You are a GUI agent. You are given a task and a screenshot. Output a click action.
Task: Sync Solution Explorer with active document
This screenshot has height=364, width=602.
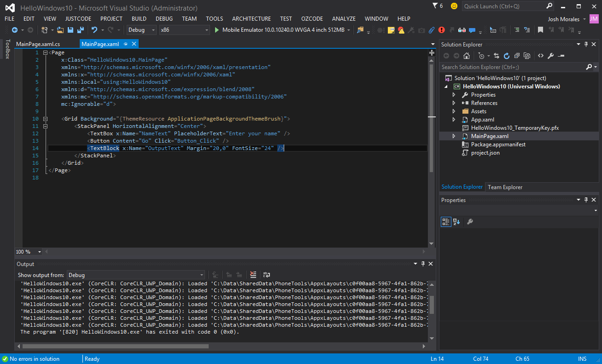click(x=496, y=55)
